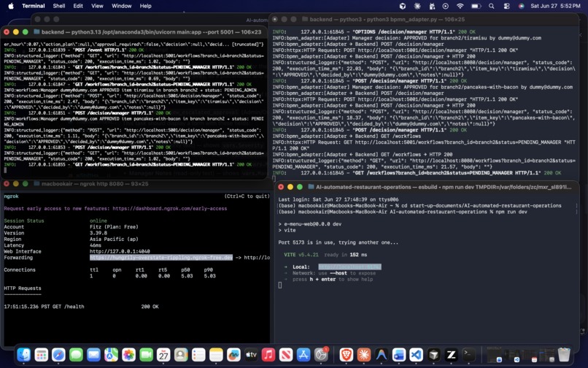
Task: Open Finder from the Dock
Action: click(x=24, y=354)
